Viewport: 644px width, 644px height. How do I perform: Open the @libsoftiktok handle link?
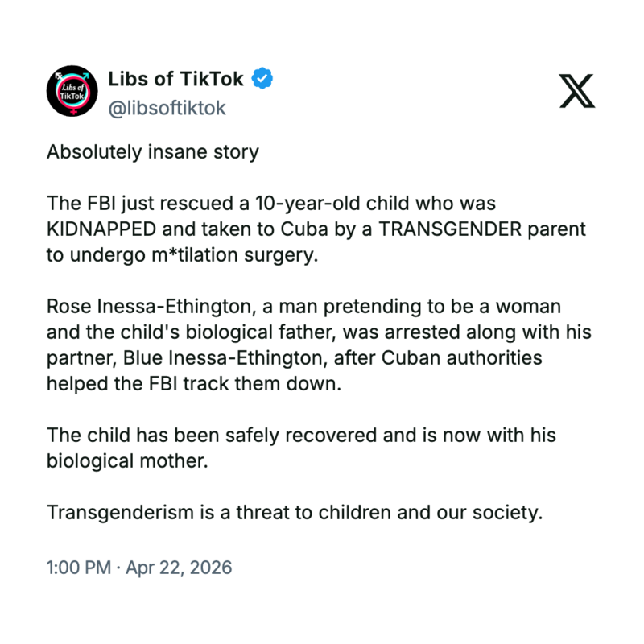[167, 108]
